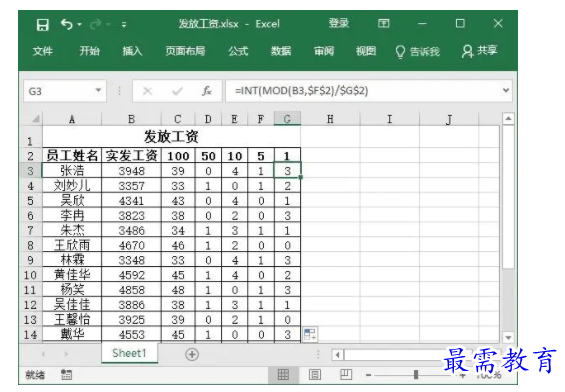Viewport: 565px width, 392px height.
Task: Select column A header
Action: (72, 119)
